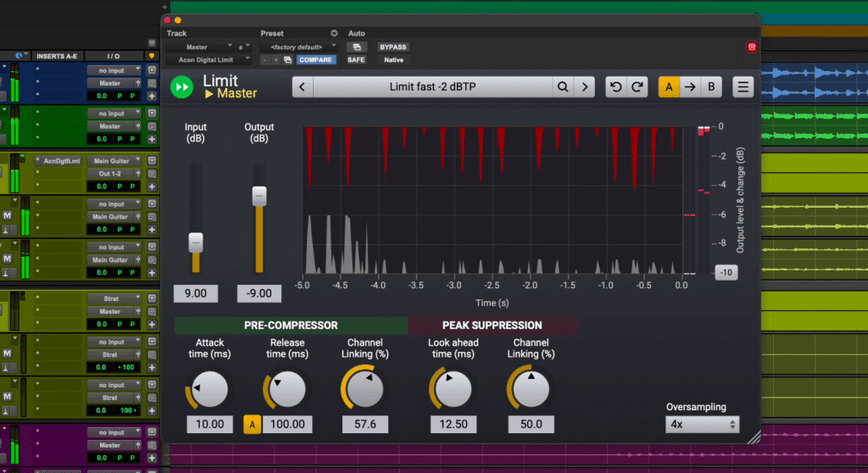Screen dimensions: 868x473
Task: Select the A settings slot
Action: (x=669, y=87)
